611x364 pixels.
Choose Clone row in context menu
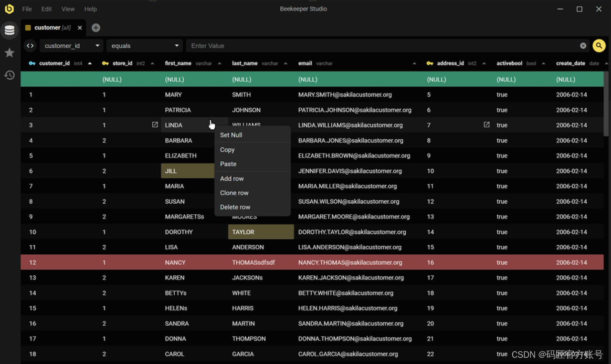coord(253,193)
